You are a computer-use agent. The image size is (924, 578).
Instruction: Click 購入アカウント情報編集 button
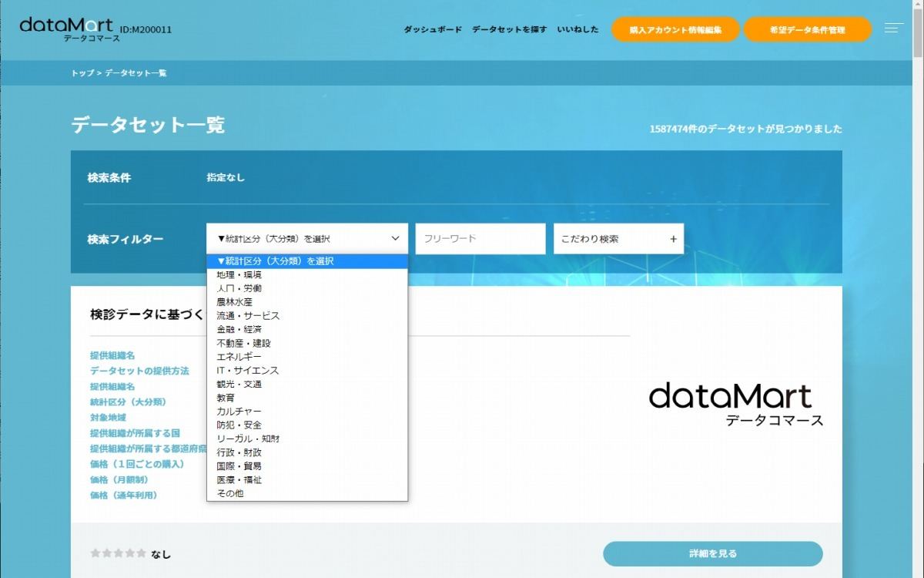pos(675,30)
